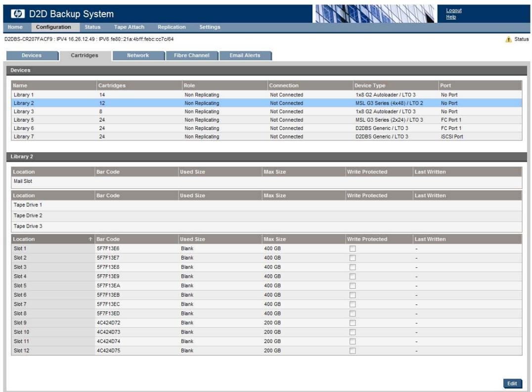Sort devices by Name column header

click(x=54, y=86)
